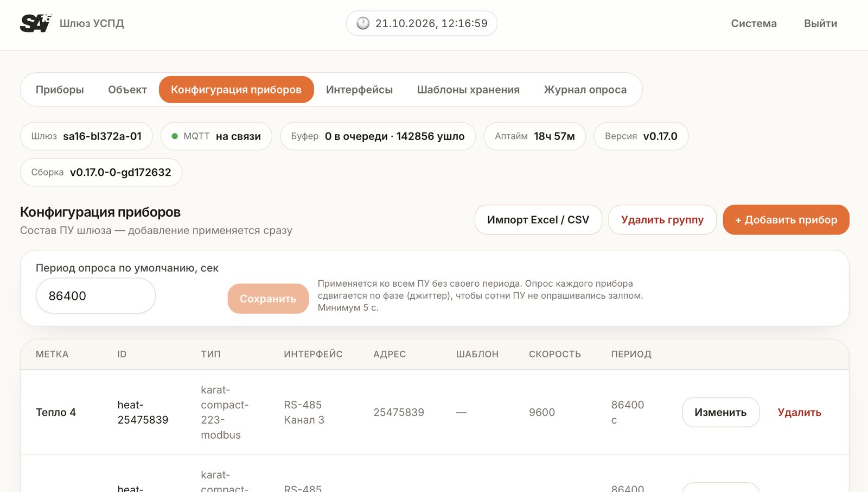Click Выйти to log out
Image resolution: width=868 pixels, height=492 pixels.
pyautogui.click(x=820, y=23)
